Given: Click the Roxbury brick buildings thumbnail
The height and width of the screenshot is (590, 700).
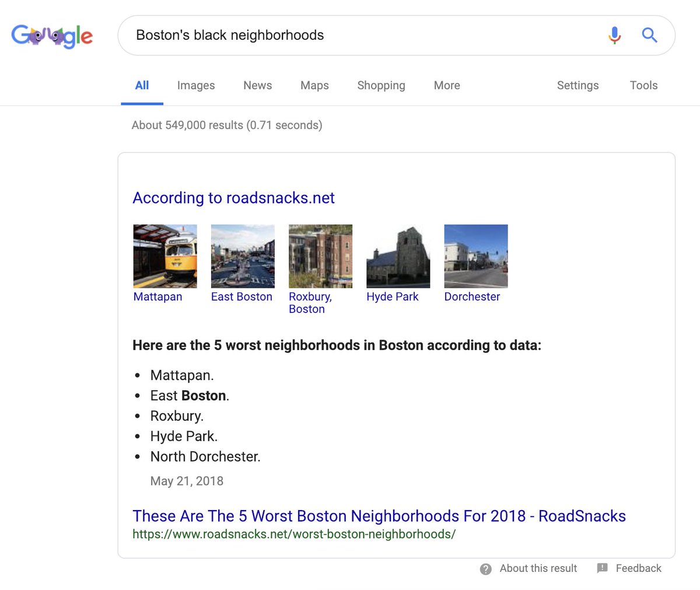Looking at the screenshot, I should (320, 256).
